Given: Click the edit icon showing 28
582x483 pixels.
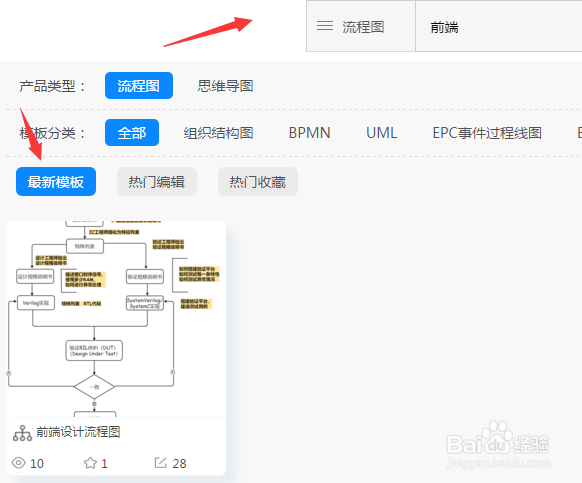Looking at the screenshot, I should [160, 463].
